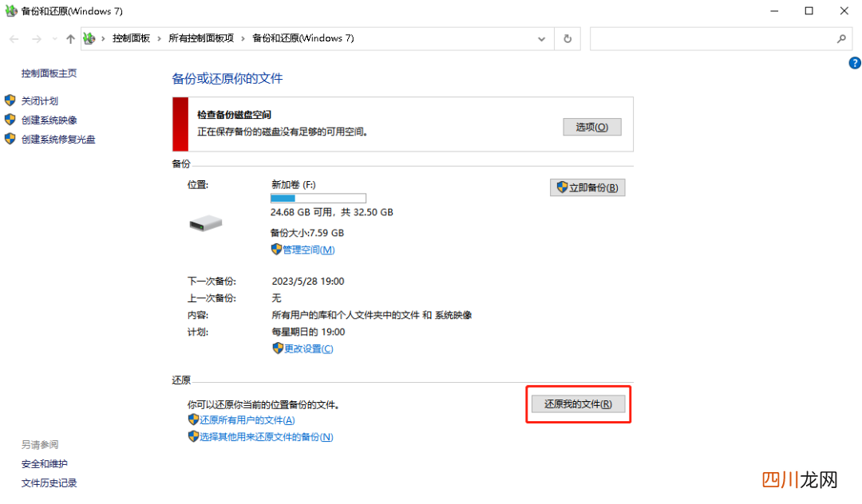862x504 pixels.
Task: Close the backup and restore window
Action: (x=844, y=11)
